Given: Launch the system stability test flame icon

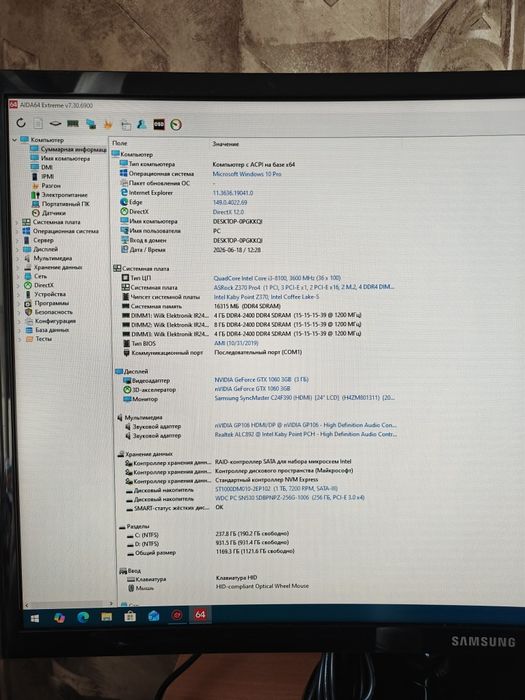Looking at the screenshot, I should coord(108,124).
